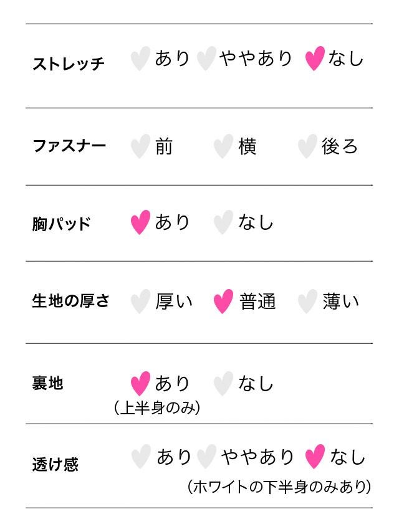Screen dimensions: 399x532
Task: Click the 生地の厚さ row label
Action: pos(70,301)
